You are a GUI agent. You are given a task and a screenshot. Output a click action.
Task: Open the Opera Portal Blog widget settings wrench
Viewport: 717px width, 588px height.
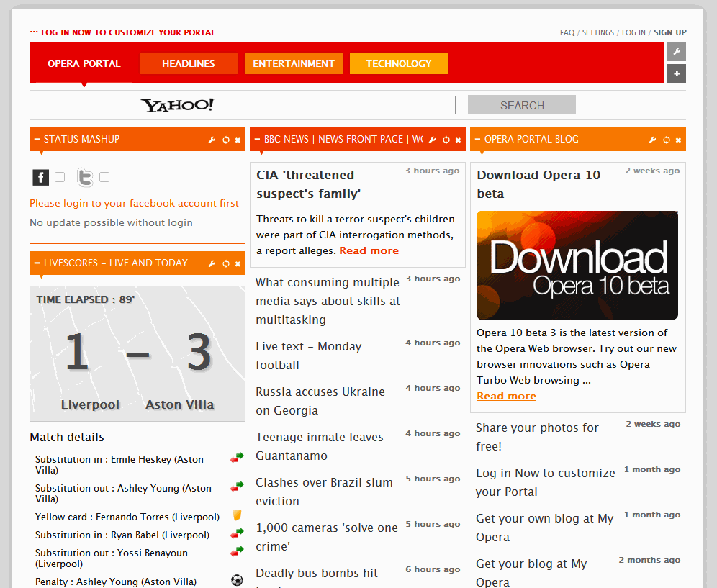(652, 140)
